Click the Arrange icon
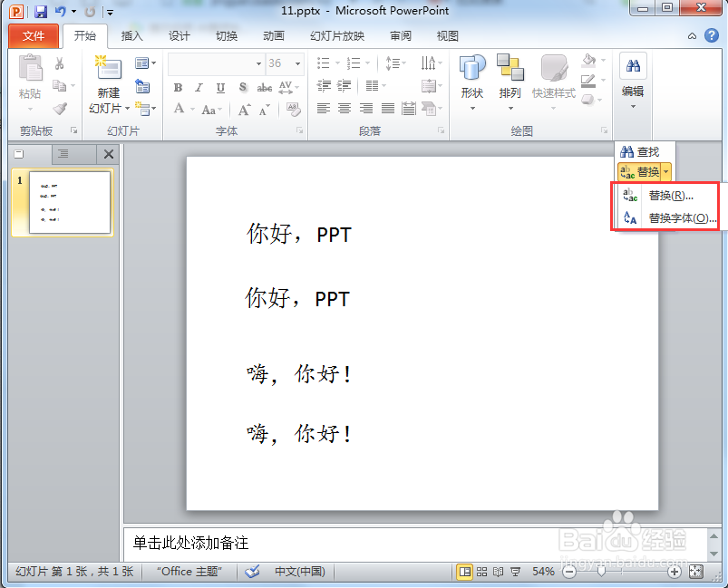This screenshot has width=728, height=588. click(510, 67)
